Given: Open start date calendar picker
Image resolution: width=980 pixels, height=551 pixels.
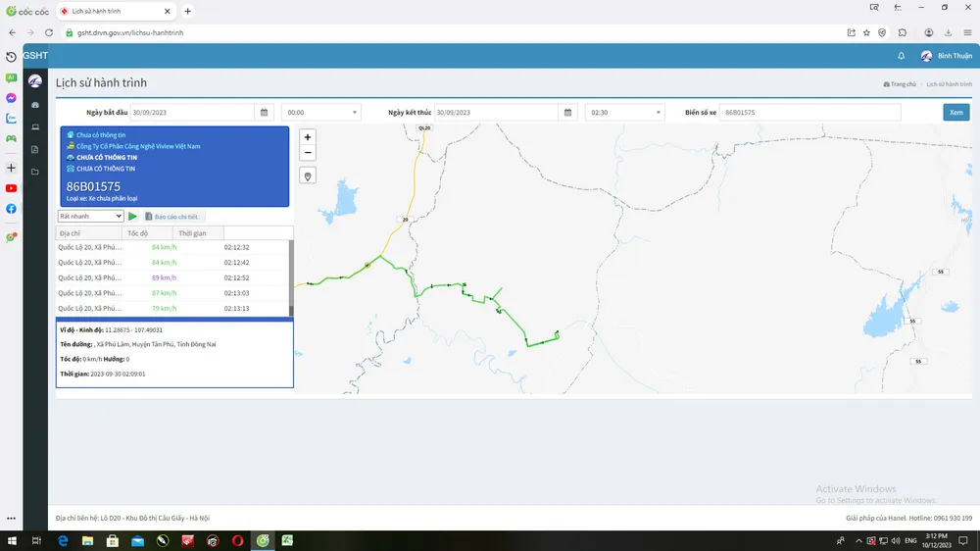Looking at the screenshot, I should pos(264,113).
